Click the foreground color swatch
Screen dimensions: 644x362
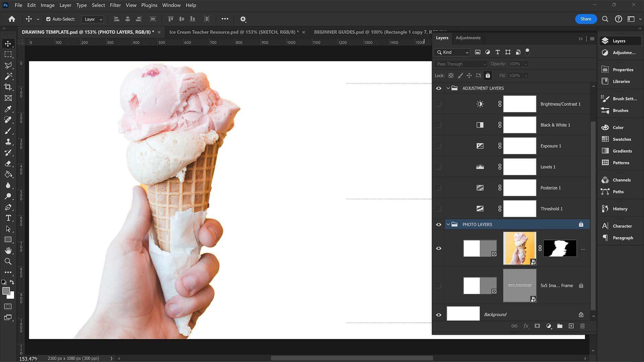click(x=6, y=291)
